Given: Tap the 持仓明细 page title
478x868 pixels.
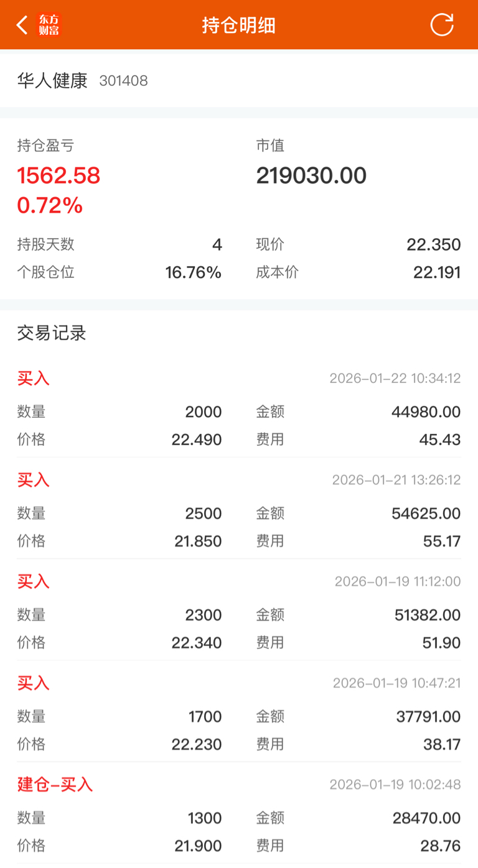Looking at the screenshot, I should [239, 25].
